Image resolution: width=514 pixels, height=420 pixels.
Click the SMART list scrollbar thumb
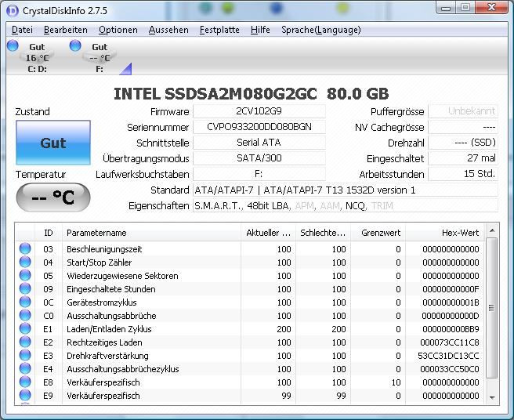coord(492,308)
